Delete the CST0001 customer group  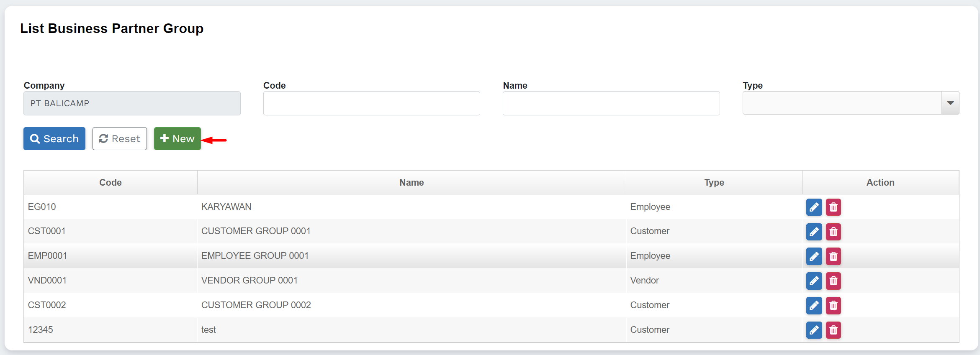coord(833,232)
